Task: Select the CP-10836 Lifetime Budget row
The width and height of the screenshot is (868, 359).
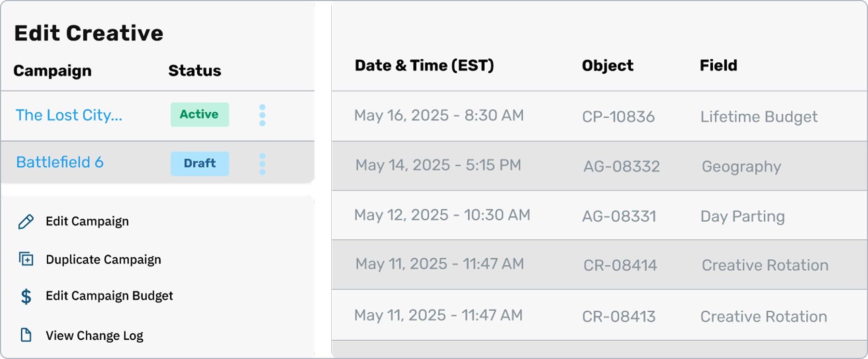Action: pos(598,116)
